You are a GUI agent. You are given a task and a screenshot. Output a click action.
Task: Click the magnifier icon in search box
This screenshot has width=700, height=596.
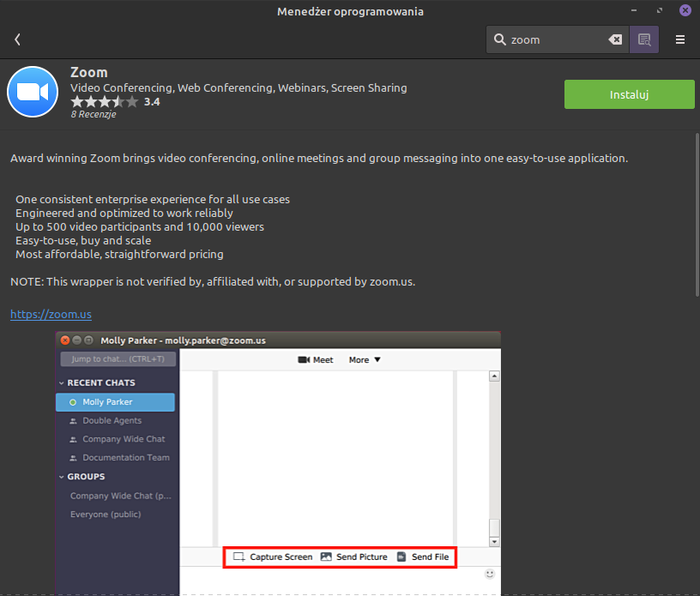(x=499, y=39)
